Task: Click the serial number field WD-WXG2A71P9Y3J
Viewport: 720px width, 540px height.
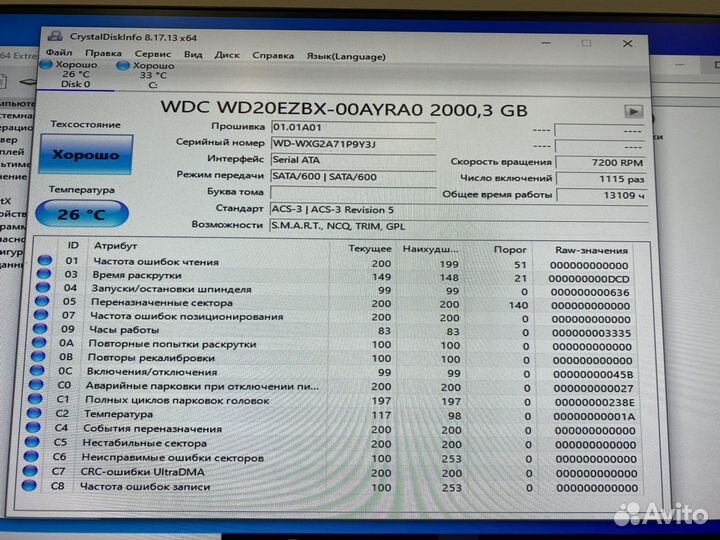Action: click(x=353, y=144)
